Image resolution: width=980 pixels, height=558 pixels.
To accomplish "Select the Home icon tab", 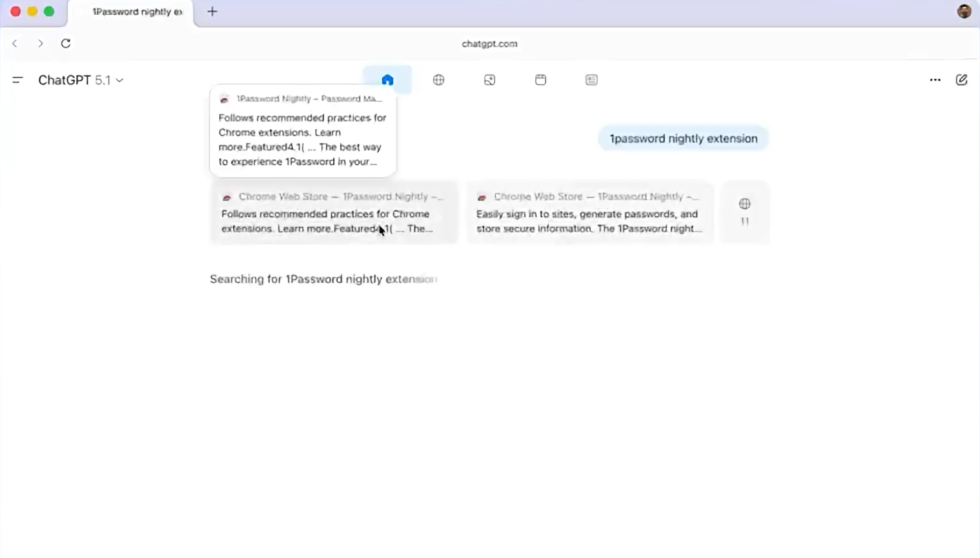I will pos(387,80).
